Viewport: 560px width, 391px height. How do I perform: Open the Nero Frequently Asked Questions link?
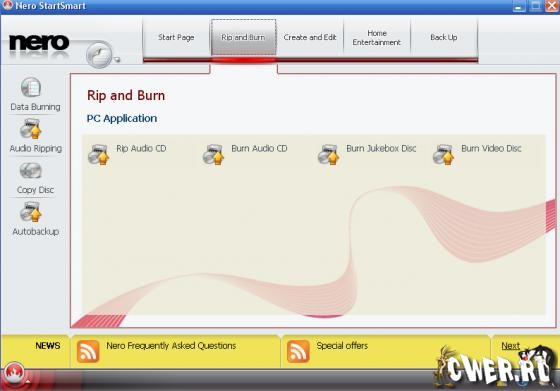pos(171,346)
